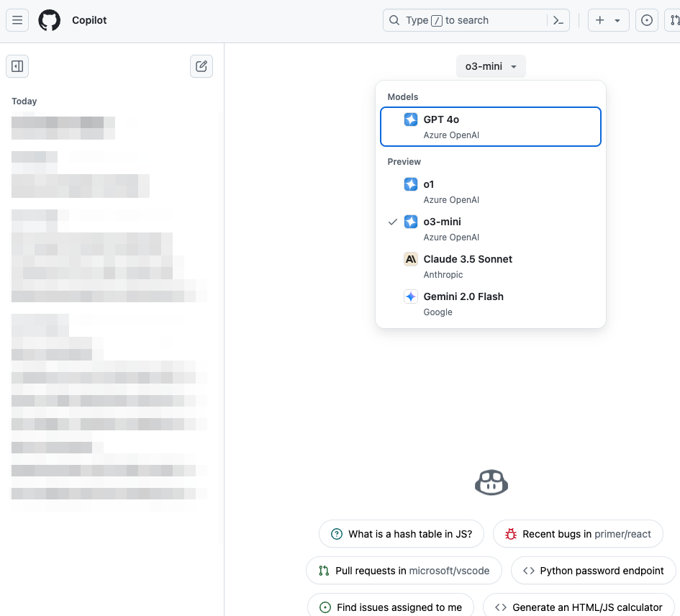Viewport: 680px width, 616px height.
Task: Choose the o1 preview model
Action: coord(491,191)
